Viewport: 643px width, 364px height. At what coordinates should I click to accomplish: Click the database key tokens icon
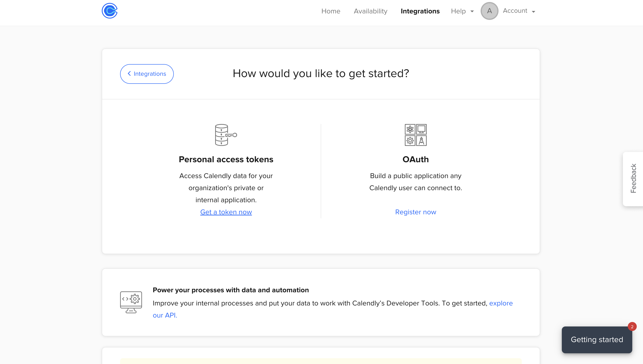coord(226,135)
